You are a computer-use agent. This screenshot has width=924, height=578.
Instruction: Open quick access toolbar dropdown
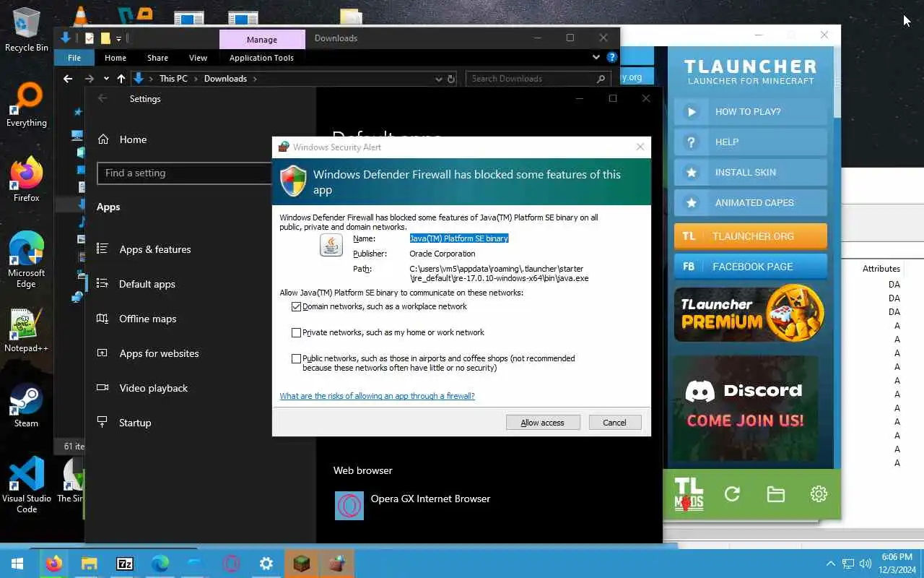tap(118, 38)
